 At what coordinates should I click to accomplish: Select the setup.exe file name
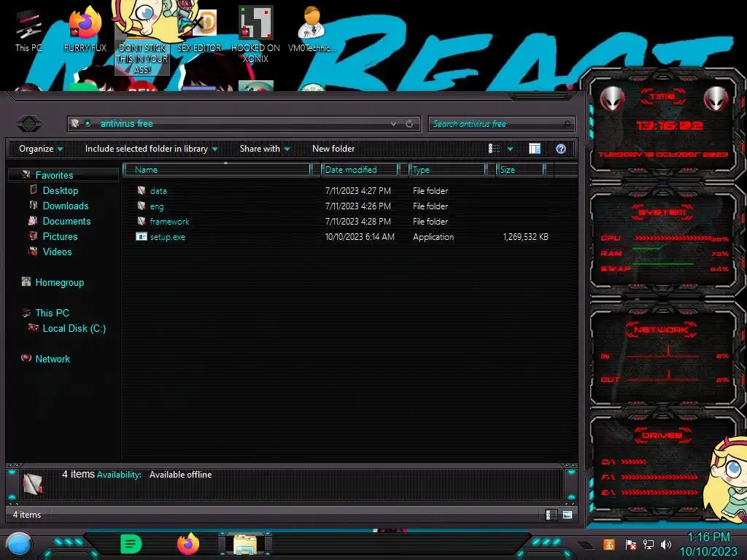click(x=168, y=237)
